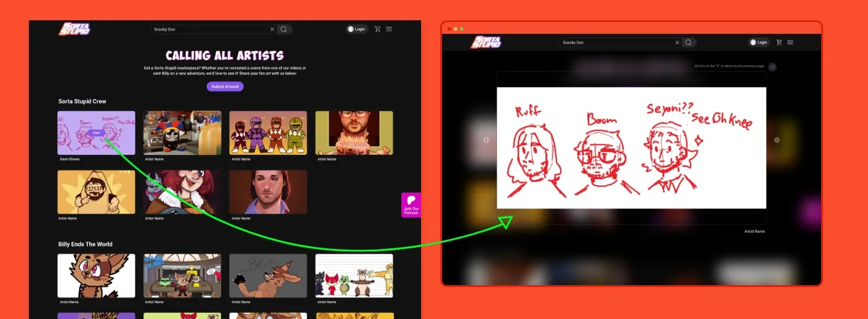Click the yellow minimize dot of the browser window
The image size is (868, 319).
pyautogui.click(x=456, y=29)
